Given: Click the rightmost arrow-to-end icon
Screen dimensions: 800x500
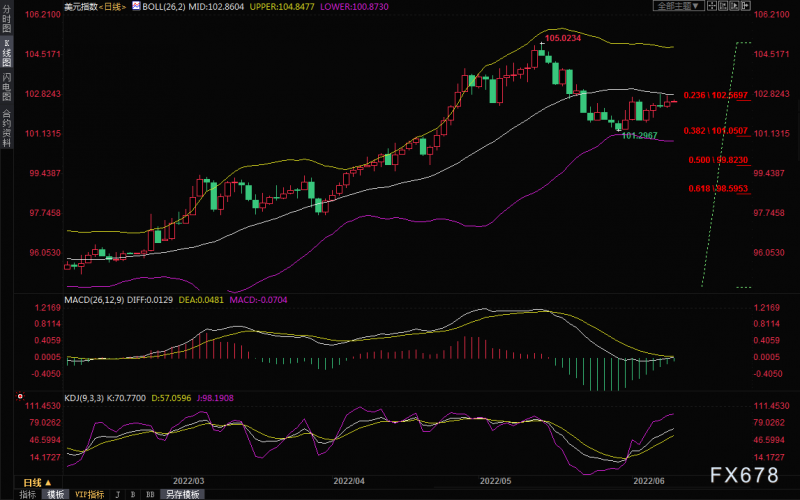Looking at the screenshot, I should [746, 6].
